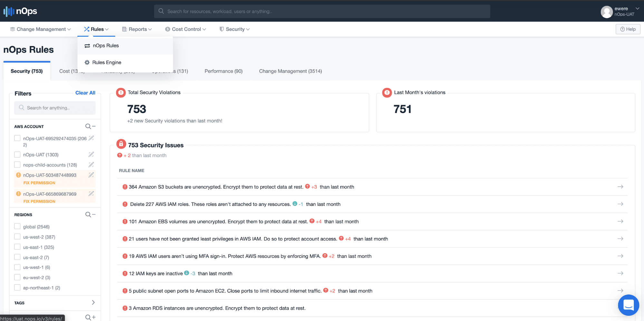The image size is (644, 321).
Task: Click edit pencil for nops-child-accounts
Action: click(91, 165)
